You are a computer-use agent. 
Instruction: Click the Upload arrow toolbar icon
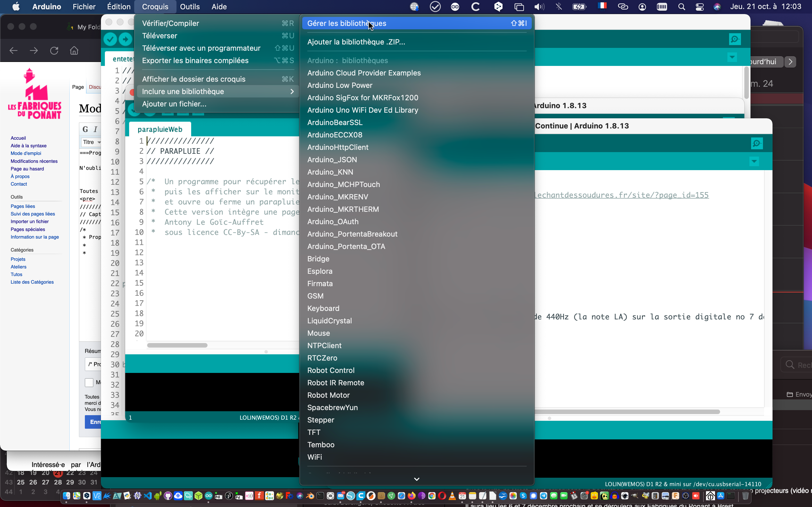[x=125, y=39]
